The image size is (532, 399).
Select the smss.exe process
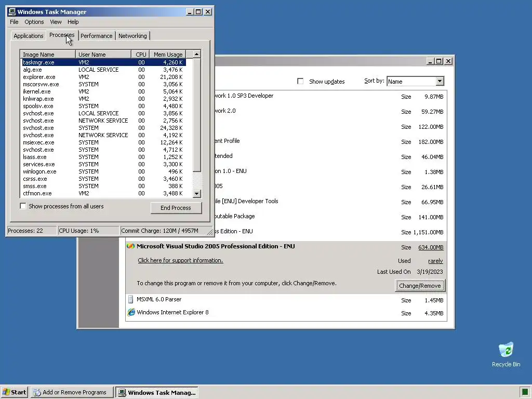pyautogui.click(x=103, y=187)
